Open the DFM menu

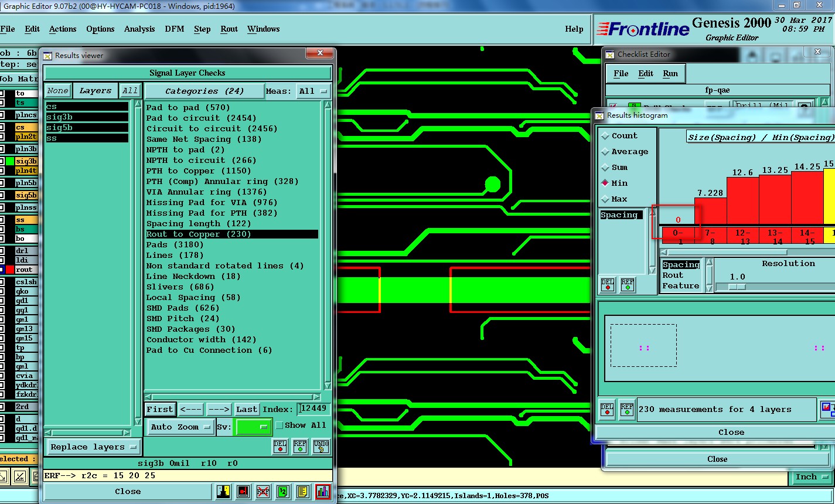[174, 29]
